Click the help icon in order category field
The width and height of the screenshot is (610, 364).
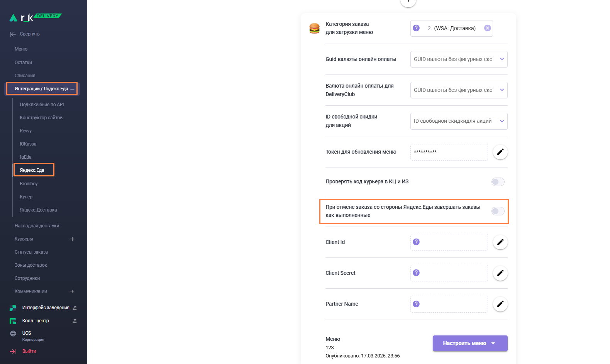click(x=416, y=28)
